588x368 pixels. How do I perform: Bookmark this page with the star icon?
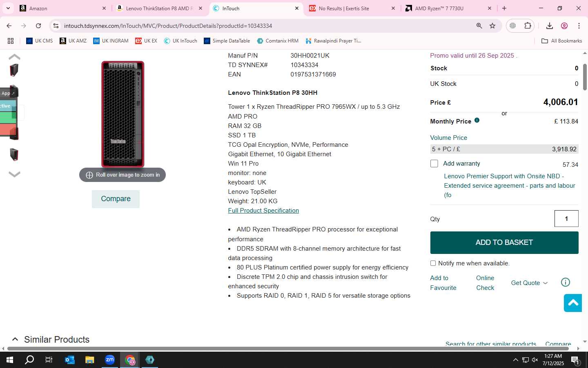492,26
